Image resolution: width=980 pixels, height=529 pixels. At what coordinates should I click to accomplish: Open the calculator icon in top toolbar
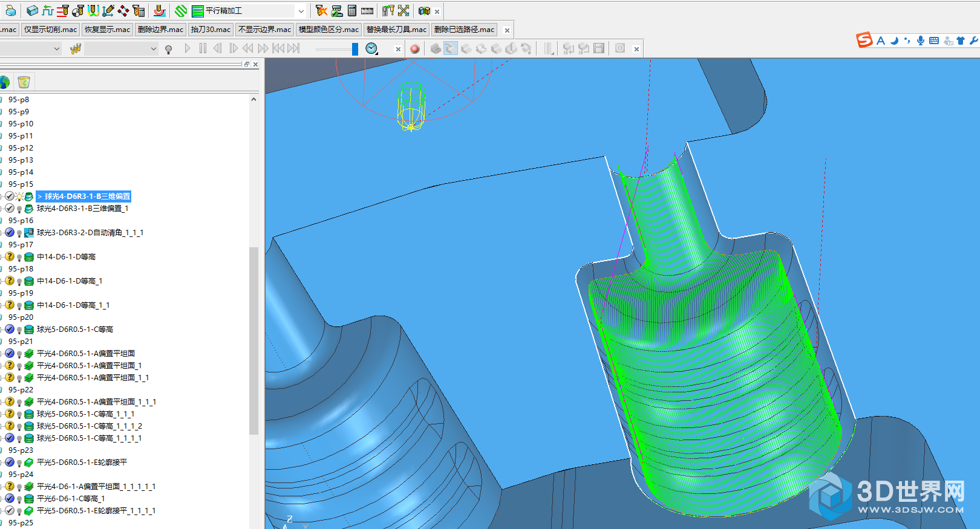click(x=352, y=11)
